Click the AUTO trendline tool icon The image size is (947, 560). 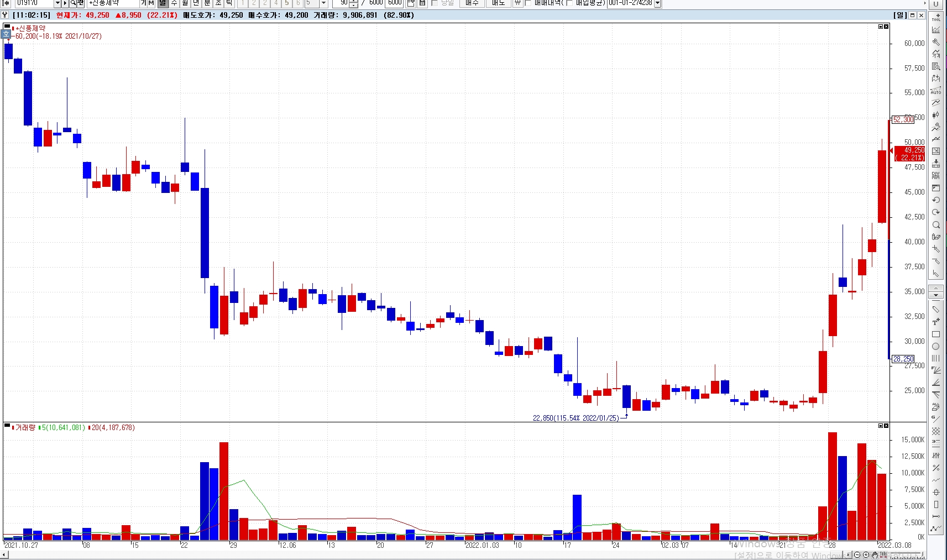936,91
